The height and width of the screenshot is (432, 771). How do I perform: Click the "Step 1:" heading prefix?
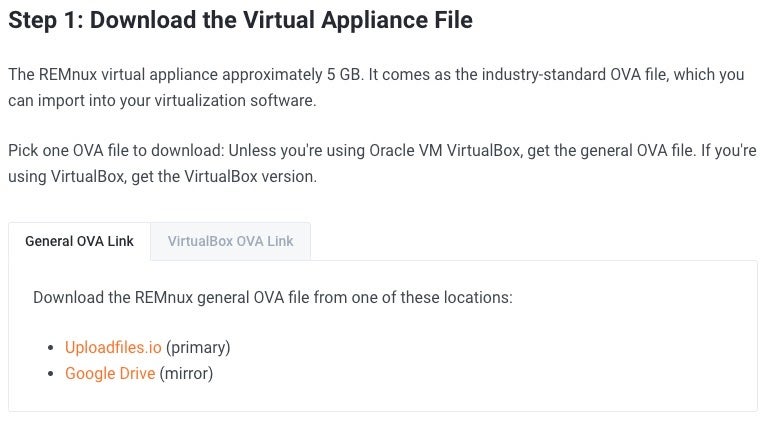click(x=48, y=20)
